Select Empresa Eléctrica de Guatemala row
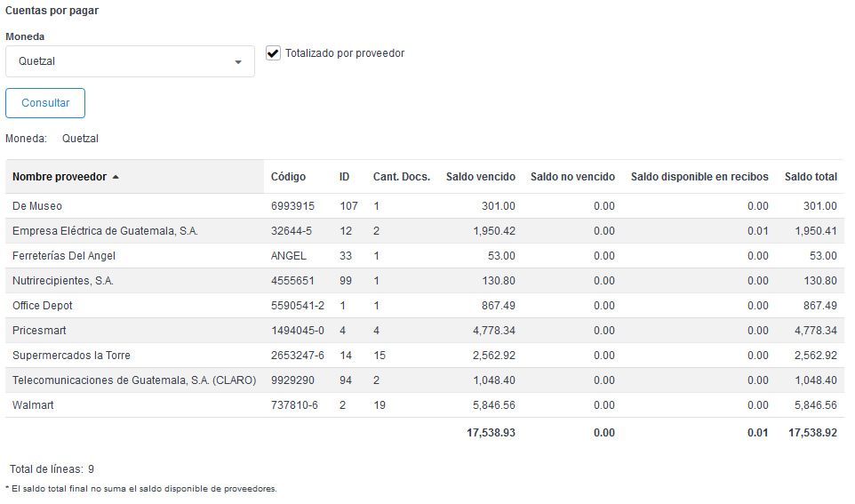 click(105, 231)
